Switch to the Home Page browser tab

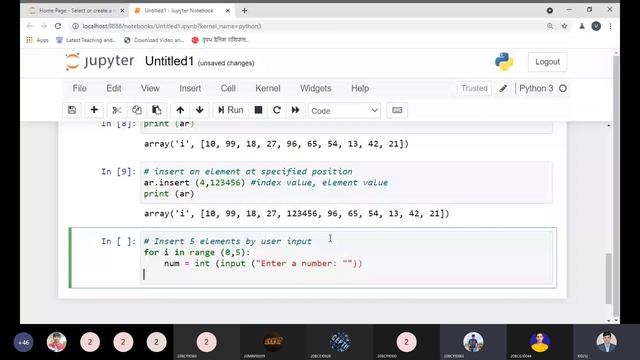tap(76, 11)
